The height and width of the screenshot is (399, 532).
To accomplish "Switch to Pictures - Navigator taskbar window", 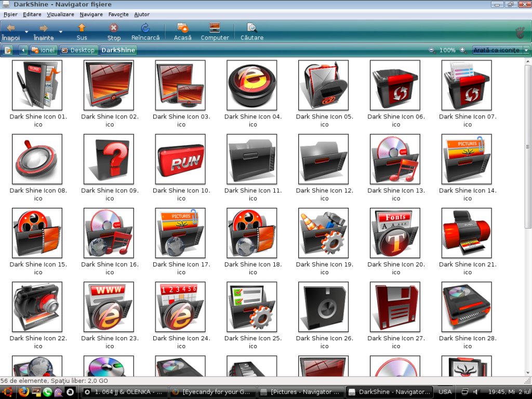I will point(301,392).
